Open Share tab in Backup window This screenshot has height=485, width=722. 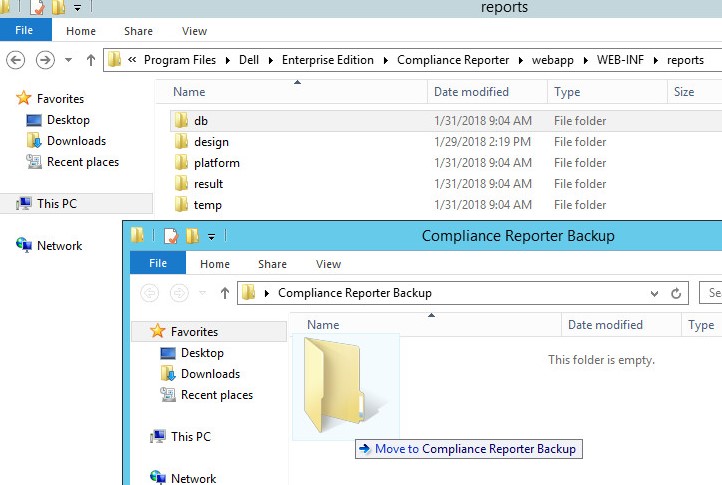[272, 264]
